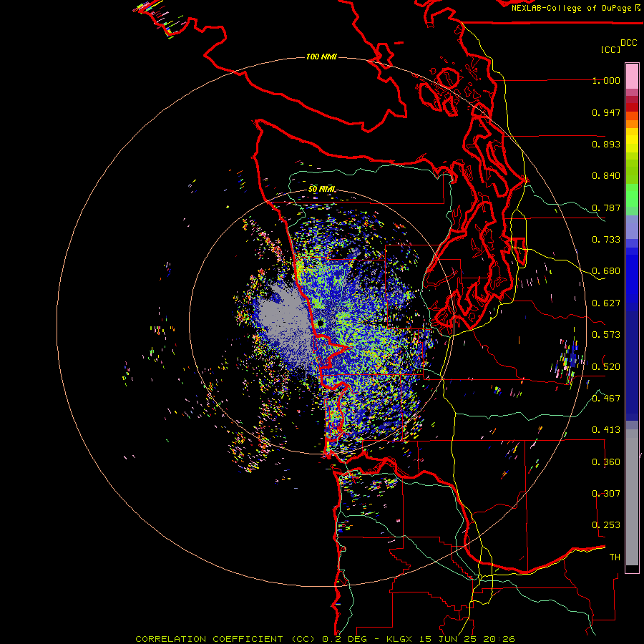Select the 0.573 scale value
644x644 pixels.
click(606, 335)
